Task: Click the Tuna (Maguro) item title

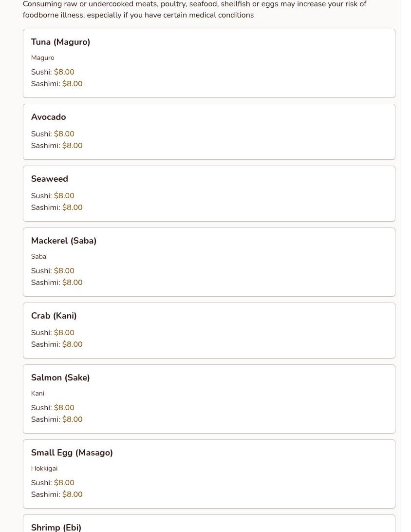Action: (60, 42)
